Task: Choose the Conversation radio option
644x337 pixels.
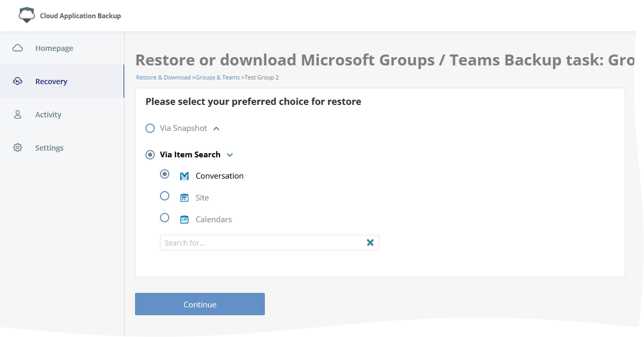Action: click(x=165, y=174)
